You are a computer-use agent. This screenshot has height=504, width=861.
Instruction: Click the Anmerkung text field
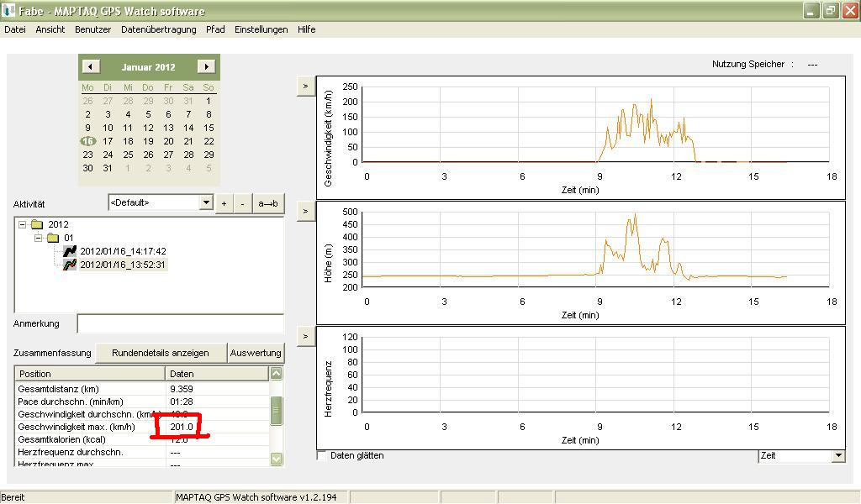click(180, 323)
